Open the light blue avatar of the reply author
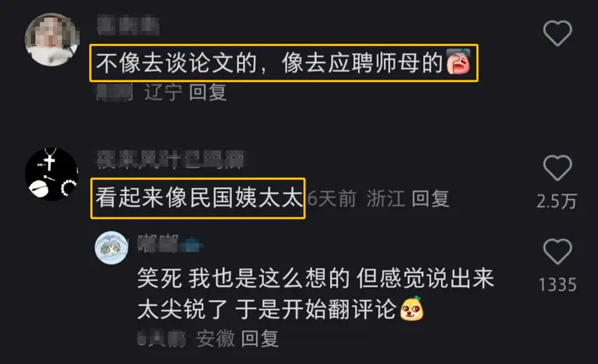The width and height of the screenshot is (598, 364). (x=112, y=248)
